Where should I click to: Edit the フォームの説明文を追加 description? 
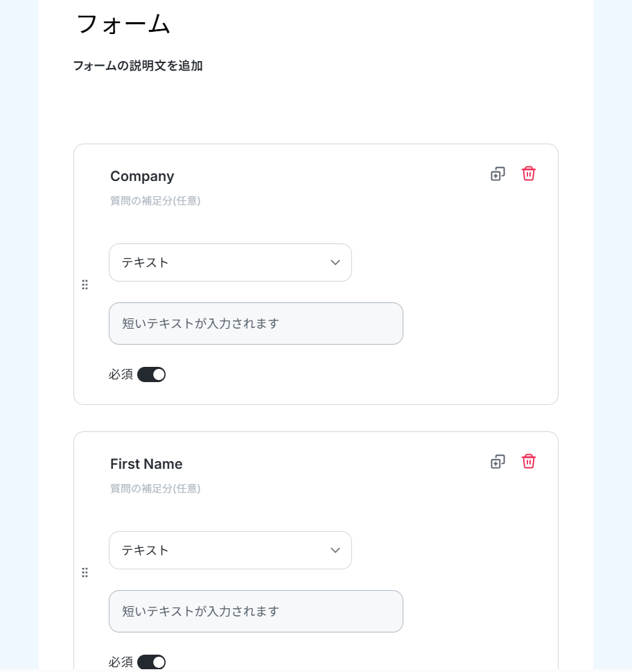click(138, 66)
